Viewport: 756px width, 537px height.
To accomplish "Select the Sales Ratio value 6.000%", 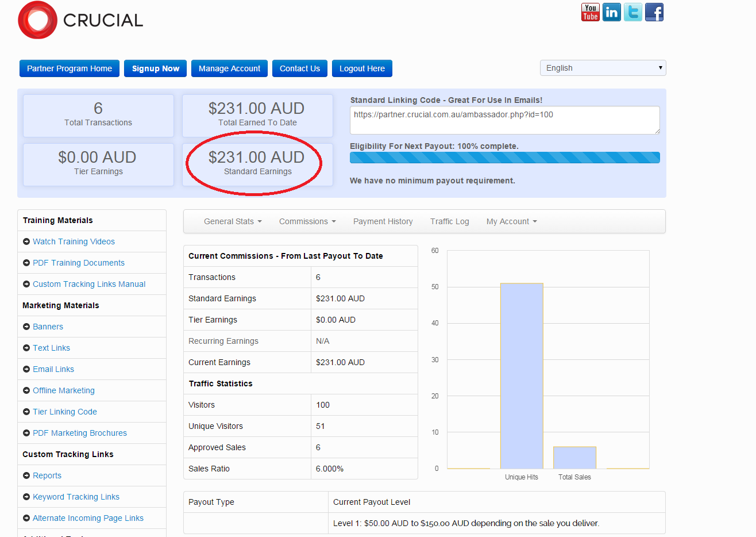I will [330, 469].
